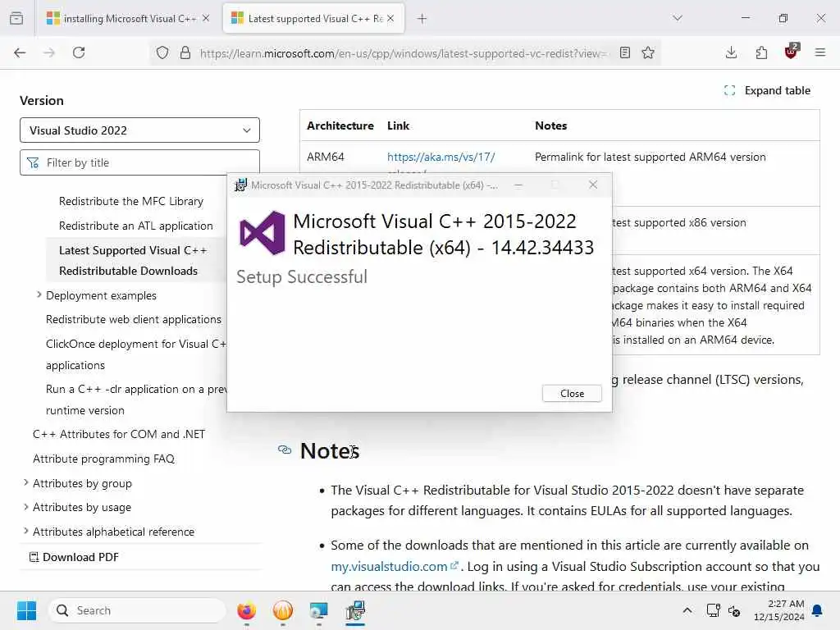Expand 'Deployment examples' tree node
The width and height of the screenshot is (840, 630).
(39, 294)
